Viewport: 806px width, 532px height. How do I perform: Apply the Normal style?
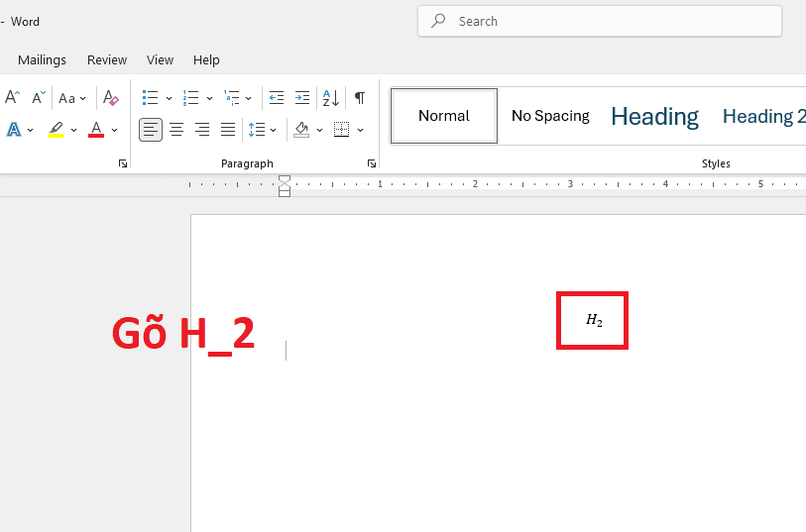tap(444, 116)
